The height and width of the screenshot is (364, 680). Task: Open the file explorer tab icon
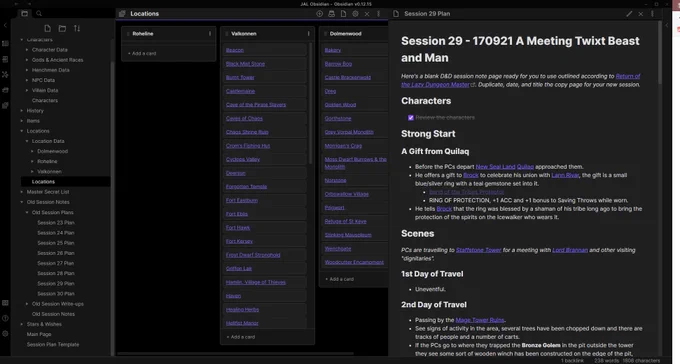(x=25, y=14)
